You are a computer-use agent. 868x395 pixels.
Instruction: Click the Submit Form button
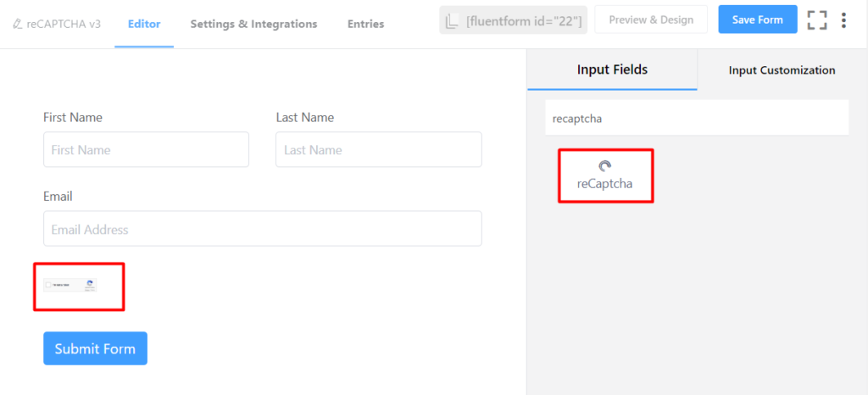click(95, 348)
